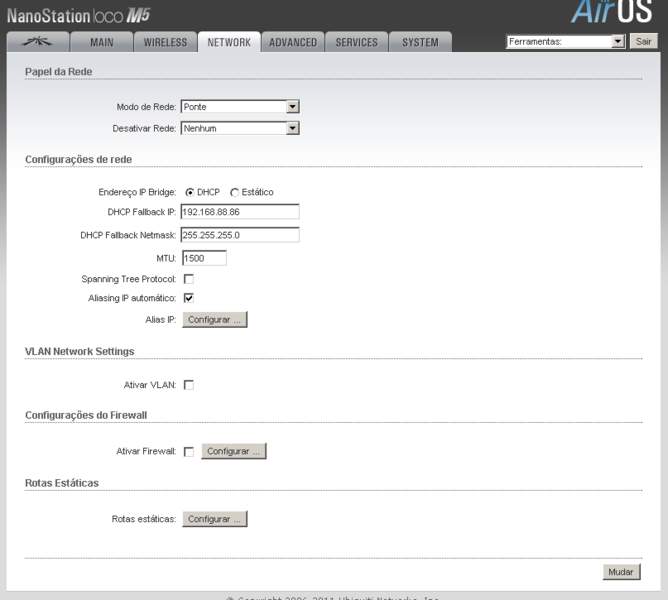Click the NanoStation loco M5 title
The height and width of the screenshot is (600, 668).
pyautogui.click(x=79, y=16)
